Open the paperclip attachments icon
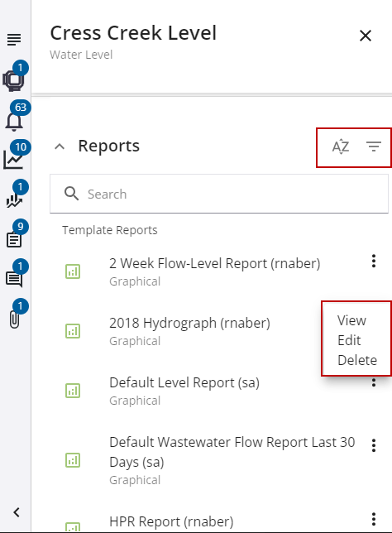The width and height of the screenshot is (392, 533). click(14, 319)
